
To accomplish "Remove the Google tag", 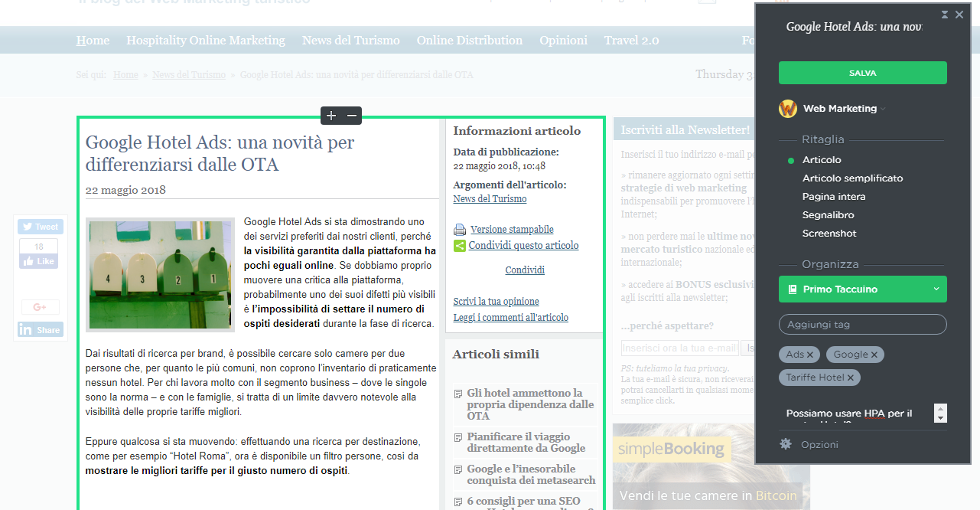I will click(874, 355).
